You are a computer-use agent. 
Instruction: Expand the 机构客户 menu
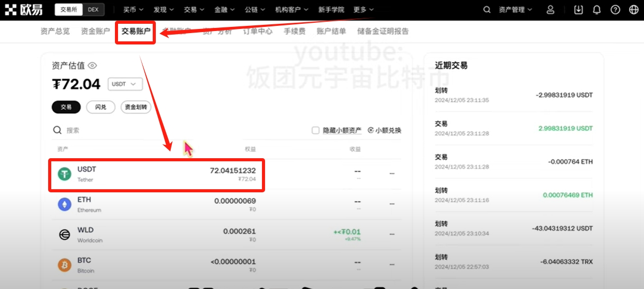pos(292,10)
